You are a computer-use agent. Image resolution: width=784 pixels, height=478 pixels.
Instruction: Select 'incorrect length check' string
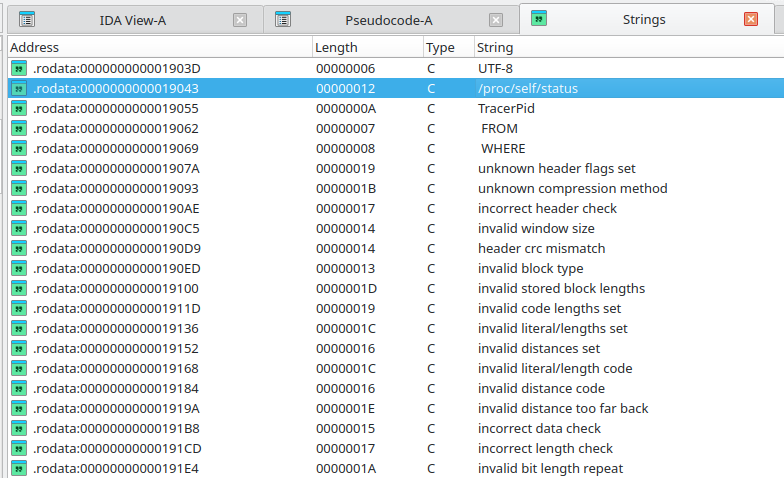pos(546,448)
